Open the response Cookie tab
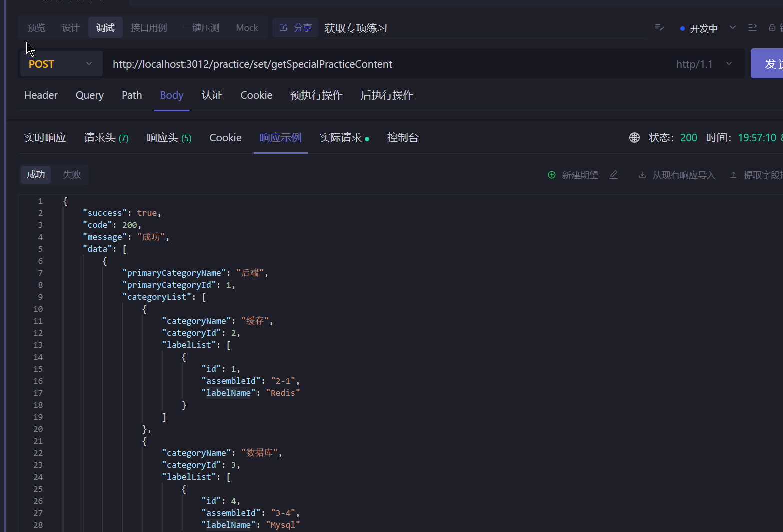Screen dimensions: 783x532 point(225,138)
